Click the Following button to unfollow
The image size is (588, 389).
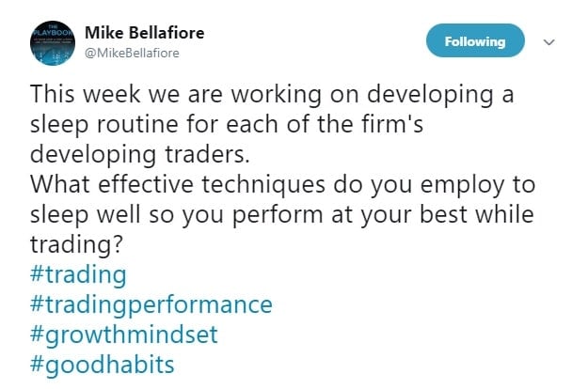point(475,40)
